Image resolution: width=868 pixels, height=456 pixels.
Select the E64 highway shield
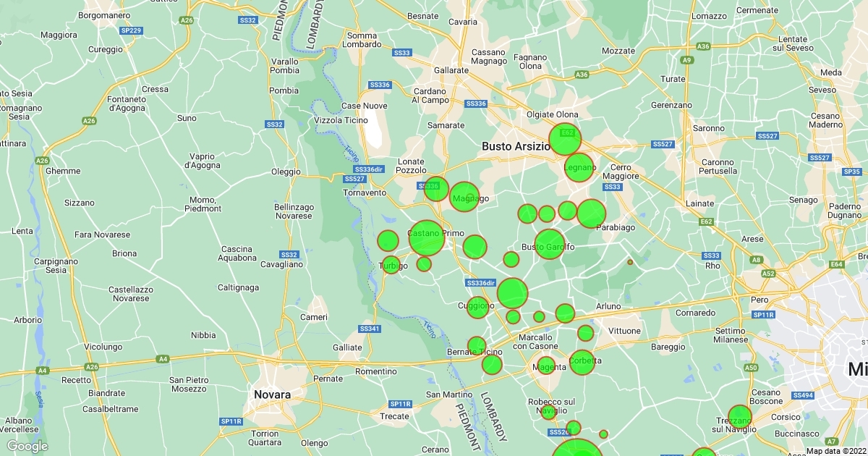coord(837,265)
